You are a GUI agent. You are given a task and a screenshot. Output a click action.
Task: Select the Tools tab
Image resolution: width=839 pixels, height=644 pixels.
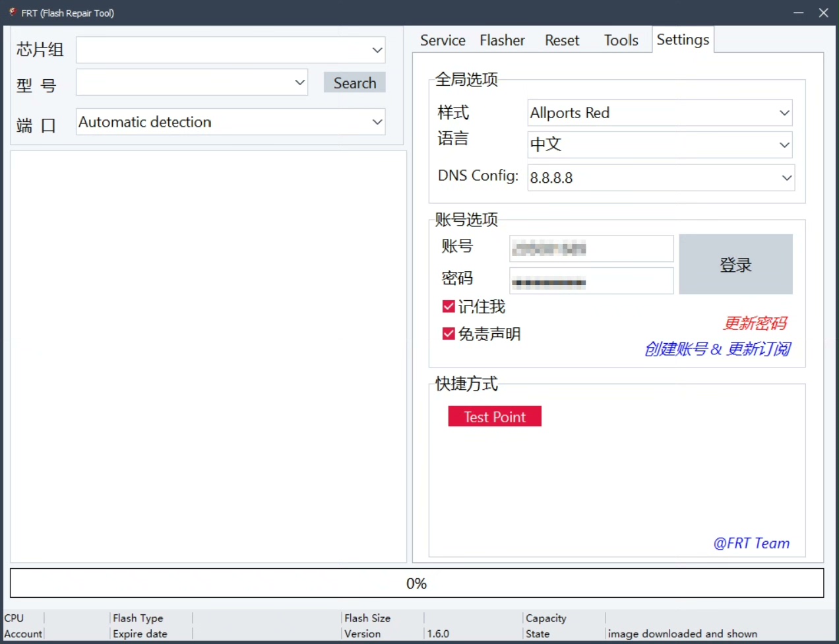point(621,40)
